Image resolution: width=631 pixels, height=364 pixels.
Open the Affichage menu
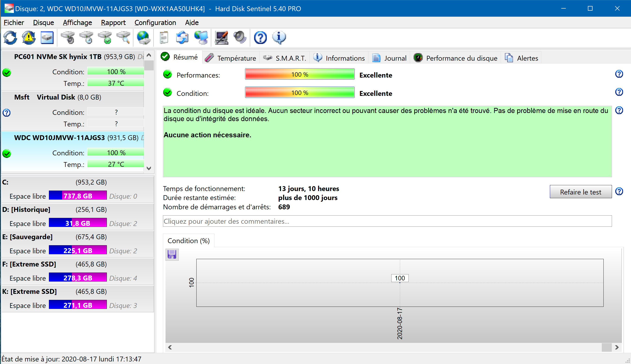(x=77, y=22)
